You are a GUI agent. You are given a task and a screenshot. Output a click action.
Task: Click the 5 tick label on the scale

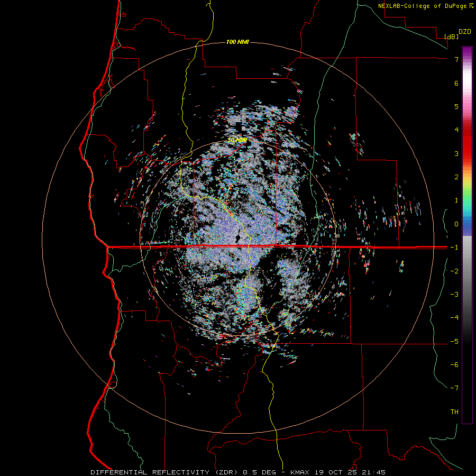point(456,106)
